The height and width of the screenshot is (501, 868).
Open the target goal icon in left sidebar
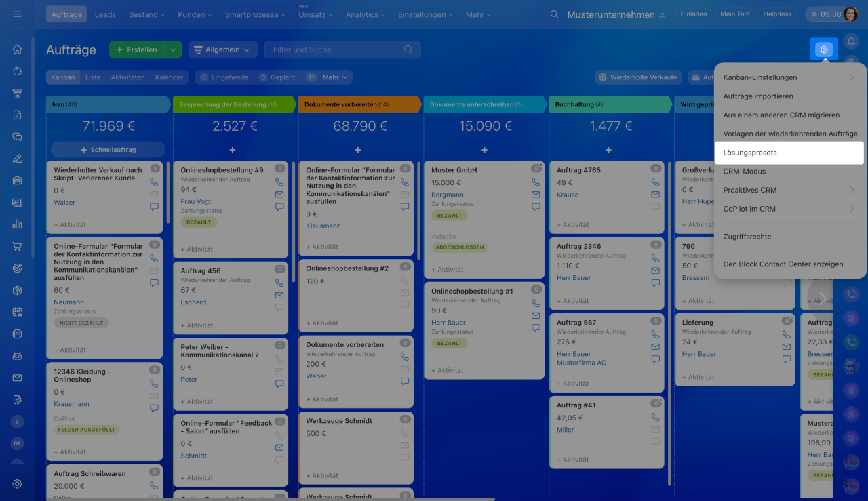click(17, 268)
